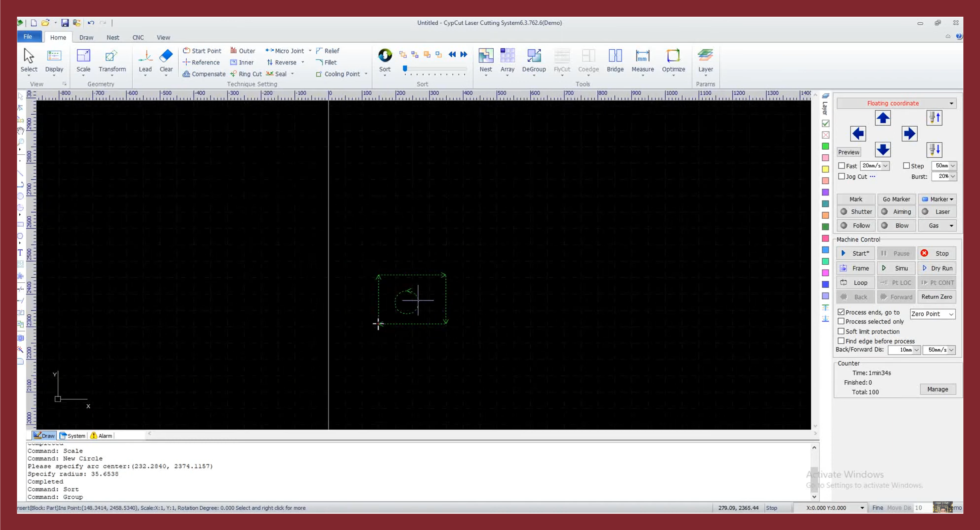Jog the laser head right arrow
Viewport: 980px width, 530px height.
[x=909, y=133]
